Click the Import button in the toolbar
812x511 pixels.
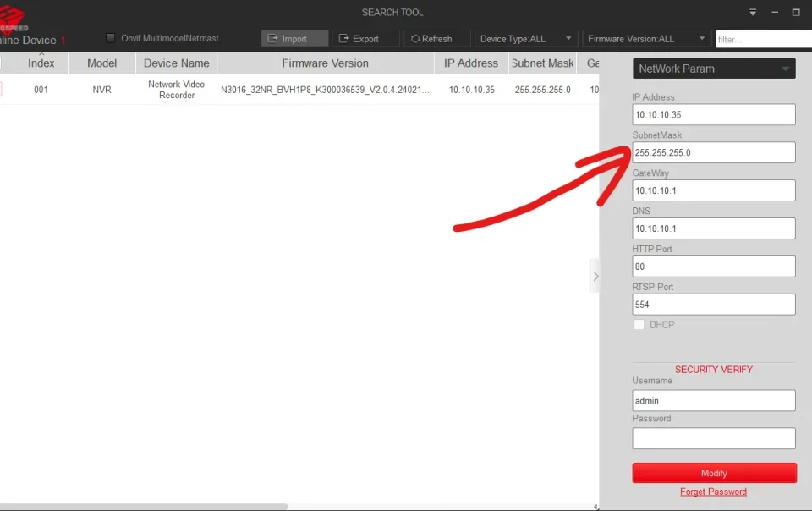294,39
